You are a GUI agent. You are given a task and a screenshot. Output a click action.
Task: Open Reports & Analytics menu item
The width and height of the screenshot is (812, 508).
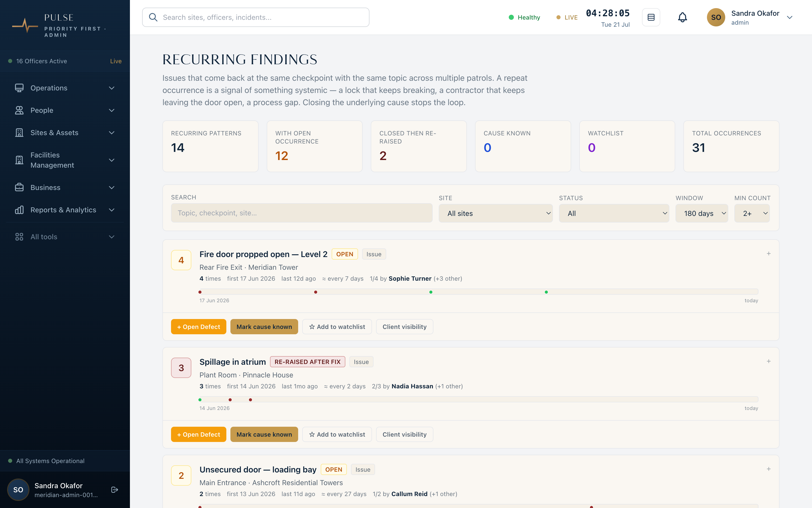pyautogui.click(x=65, y=210)
